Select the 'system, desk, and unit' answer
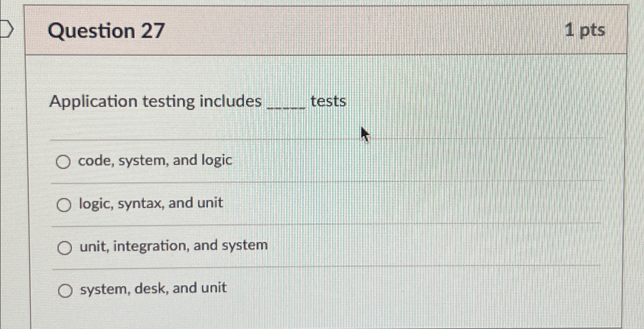Screen dimensions: 644x329 [x=153, y=288]
